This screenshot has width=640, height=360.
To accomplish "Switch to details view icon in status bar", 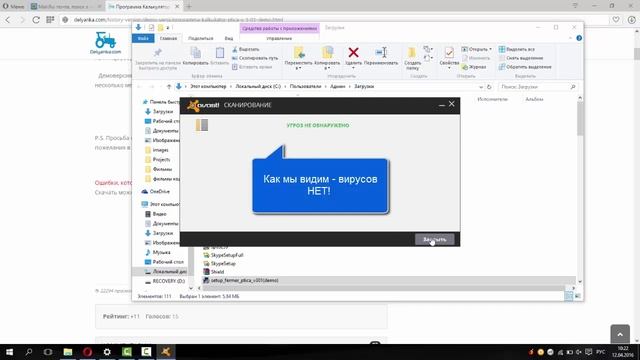I will click(569, 296).
